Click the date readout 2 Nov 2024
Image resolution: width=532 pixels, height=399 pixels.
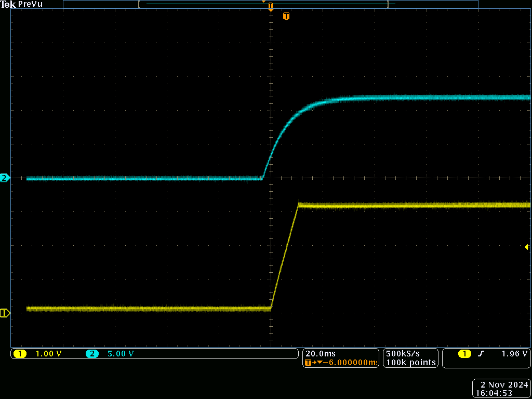coord(505,385)
